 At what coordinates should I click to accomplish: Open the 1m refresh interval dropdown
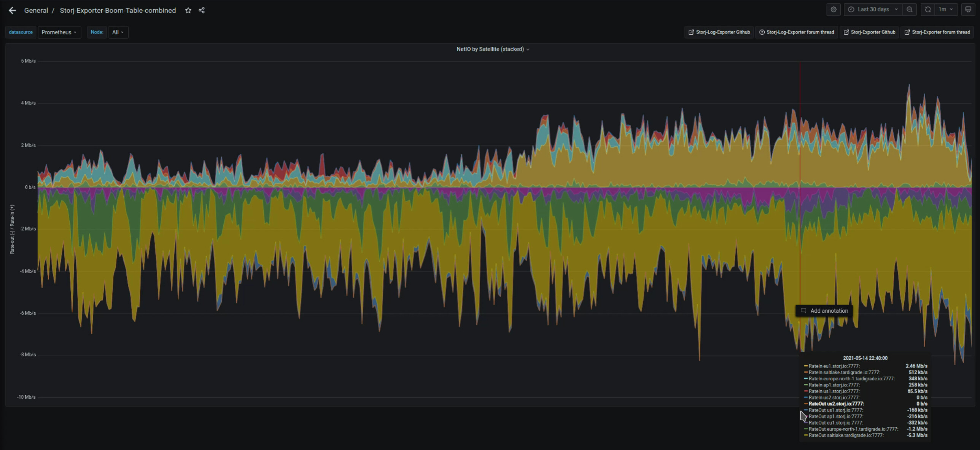pyautogui.click(x=945, y=10)
